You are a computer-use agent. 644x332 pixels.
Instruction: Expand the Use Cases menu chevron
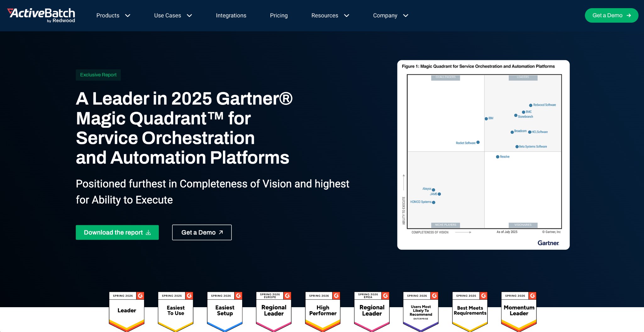point(189,16)
